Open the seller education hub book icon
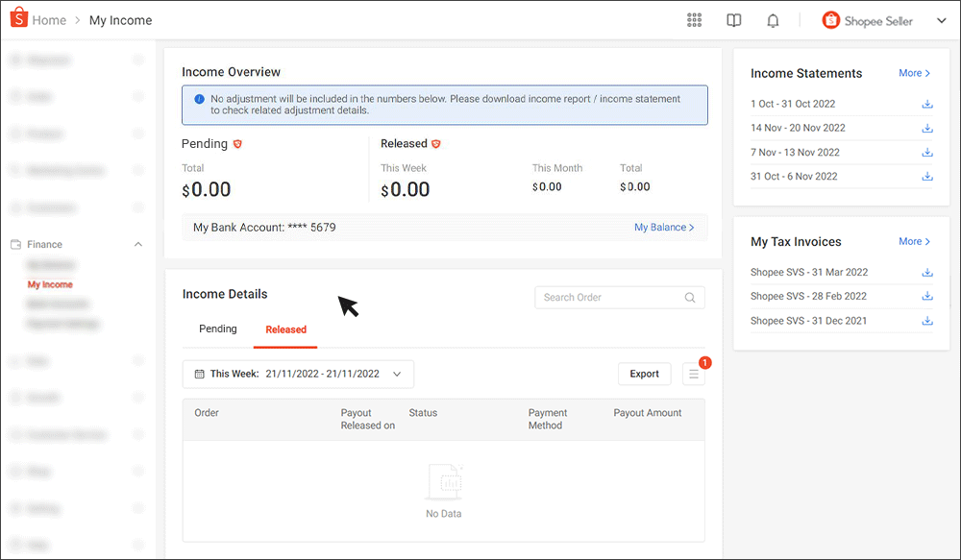The height and width of the screenshot is (560, 961). click(733, 19)
